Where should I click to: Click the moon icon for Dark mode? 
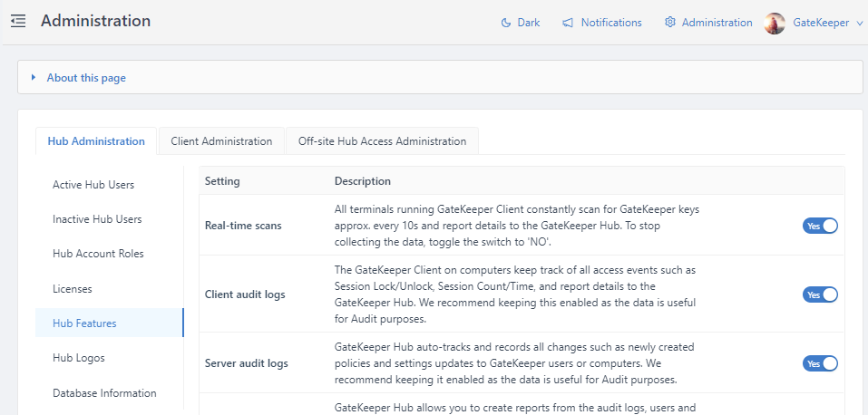(506, 23)
